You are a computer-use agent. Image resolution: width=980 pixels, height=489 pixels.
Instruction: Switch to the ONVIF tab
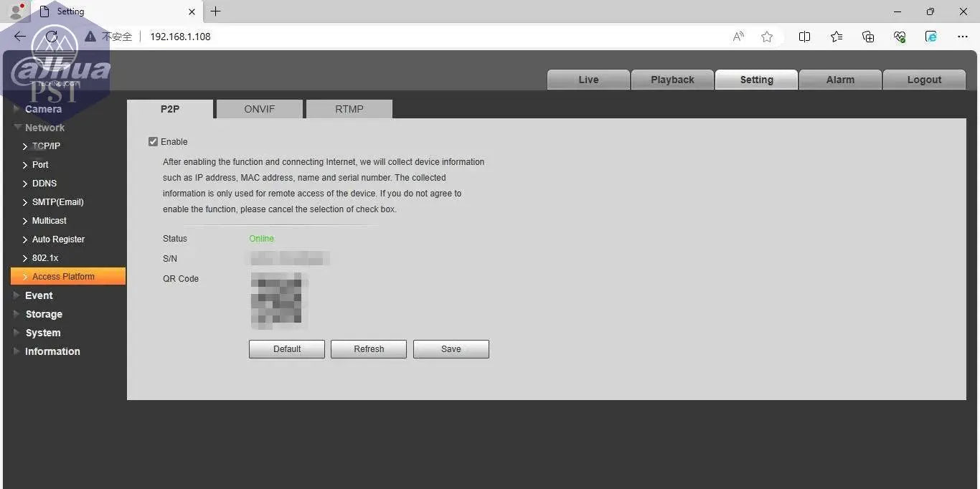[259, 109]
